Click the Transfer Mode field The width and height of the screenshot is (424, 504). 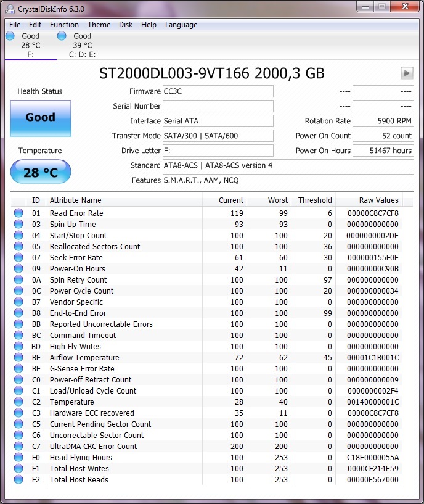[218, 136]
